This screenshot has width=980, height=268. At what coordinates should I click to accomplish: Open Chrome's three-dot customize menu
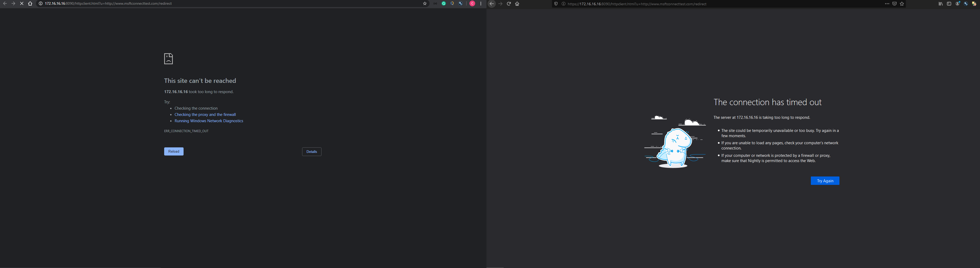pyautogui.click(x=481, y=3)
